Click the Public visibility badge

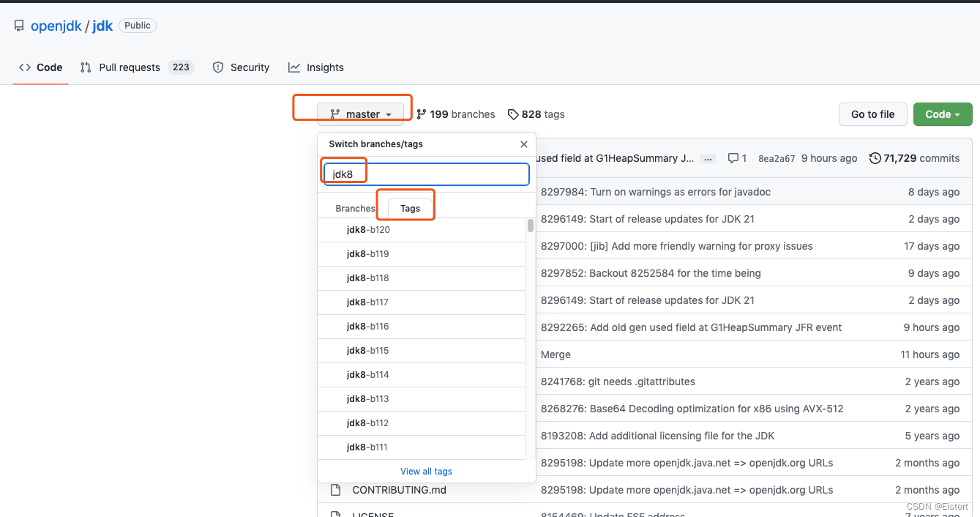click(138, 26)
